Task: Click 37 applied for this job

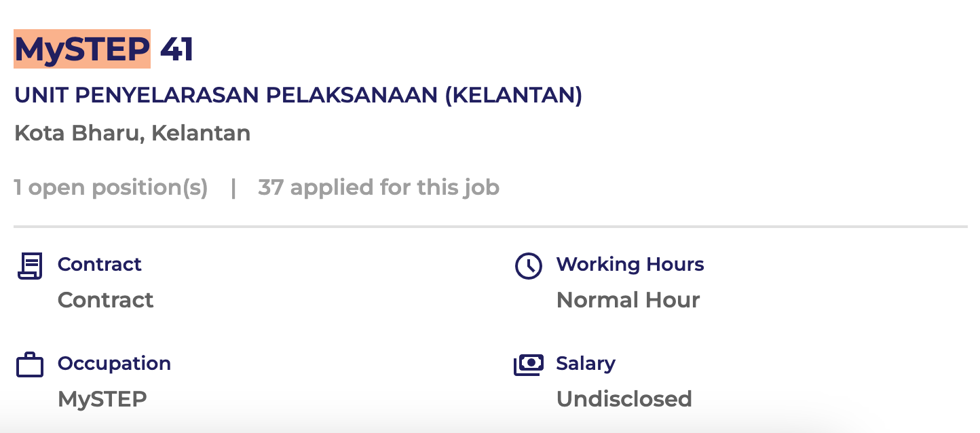Action: 378,187
